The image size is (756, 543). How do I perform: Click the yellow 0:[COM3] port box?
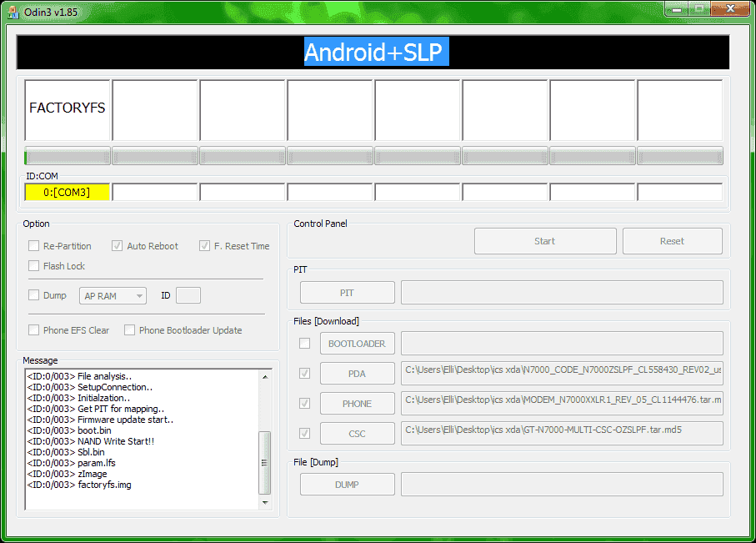[x=68, y=192]
